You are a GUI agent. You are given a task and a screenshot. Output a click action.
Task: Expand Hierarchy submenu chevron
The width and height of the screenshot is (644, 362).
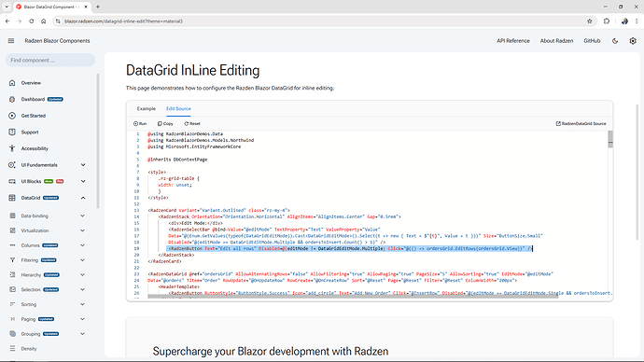[82, 275]
